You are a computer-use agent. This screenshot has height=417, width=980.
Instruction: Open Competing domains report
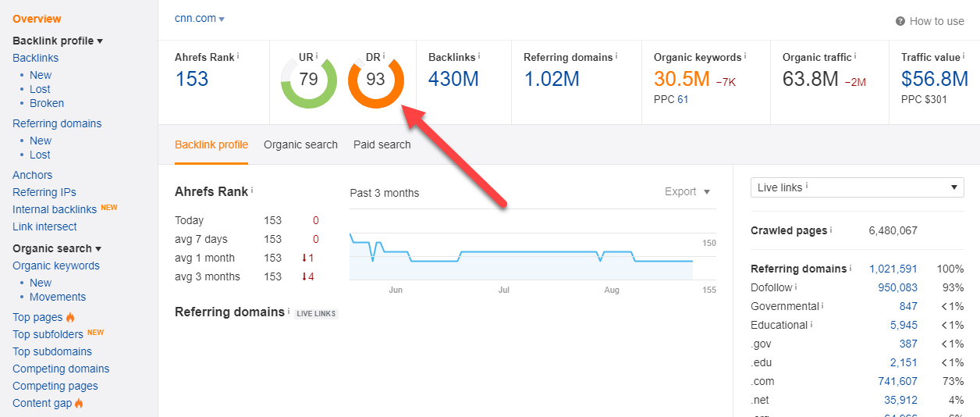click(x=61, y=369)
